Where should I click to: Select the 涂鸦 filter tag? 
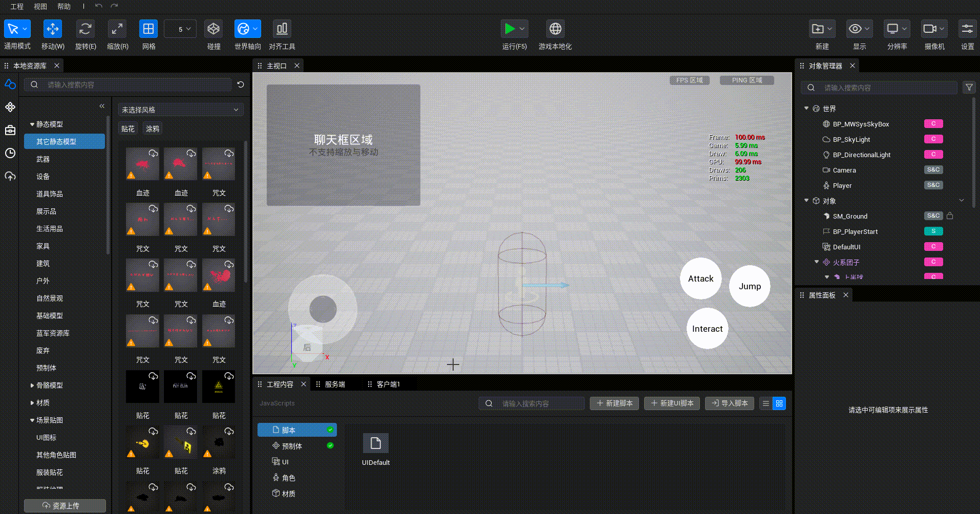tap(153, 128)
